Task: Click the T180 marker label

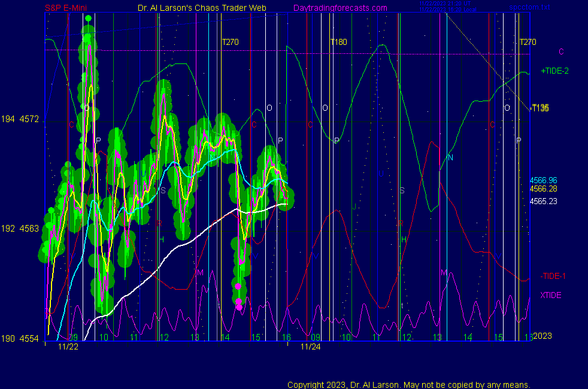Action: [339, 42]
